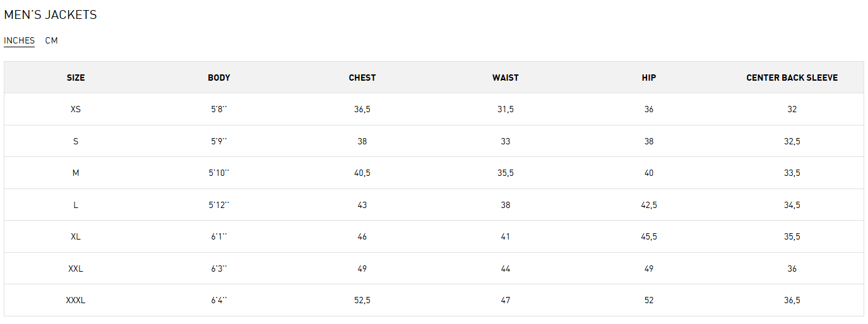Click the SIZE column header

pos(76,78)
